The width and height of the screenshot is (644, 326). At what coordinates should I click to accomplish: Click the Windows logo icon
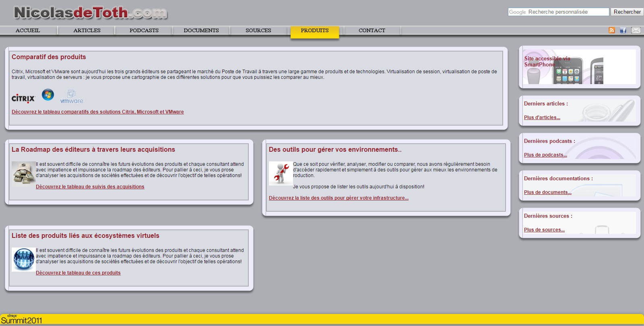pyautogui.click(x=48, y=95)
